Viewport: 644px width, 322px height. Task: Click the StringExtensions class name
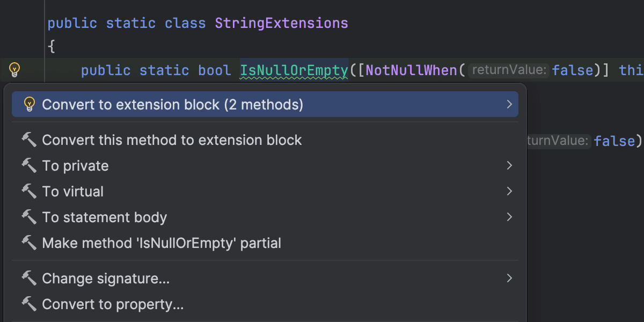tap(281, 24)
